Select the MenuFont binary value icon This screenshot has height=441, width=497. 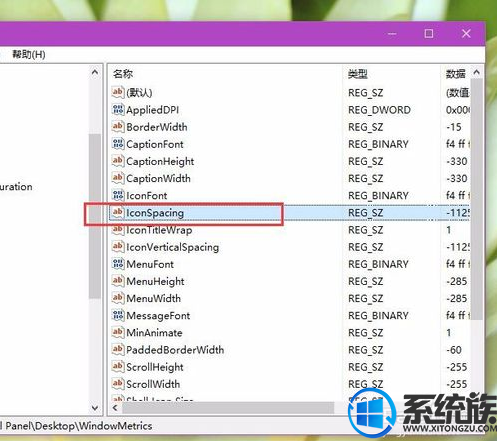[118, 264]
